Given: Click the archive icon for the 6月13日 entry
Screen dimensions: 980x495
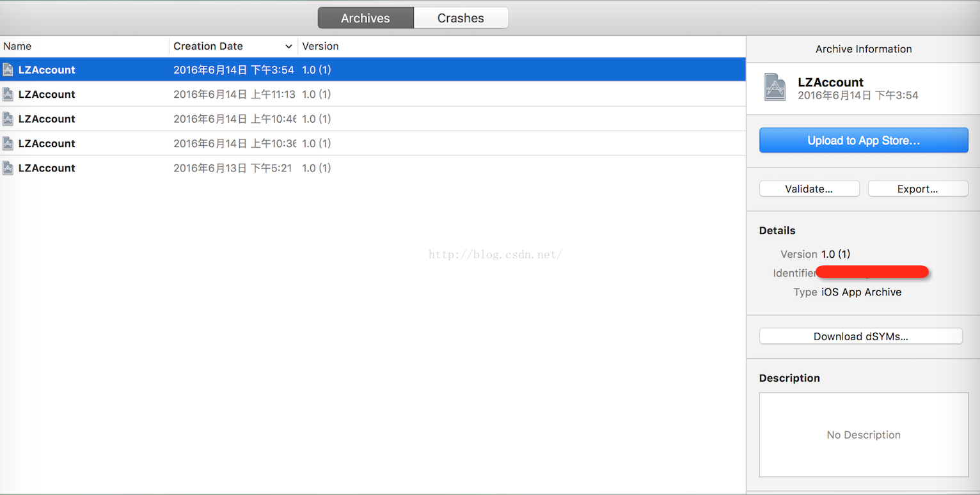Looking at the screenshot, I should 8,168.
